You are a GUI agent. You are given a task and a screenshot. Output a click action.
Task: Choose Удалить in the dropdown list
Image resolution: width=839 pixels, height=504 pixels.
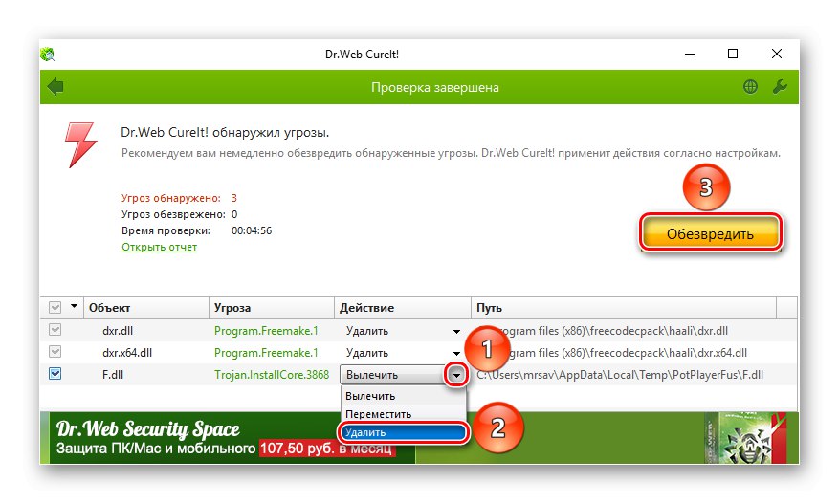point(404,432)
